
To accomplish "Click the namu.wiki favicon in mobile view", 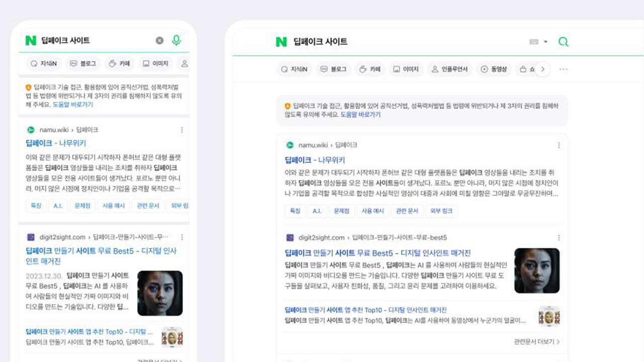I will coord(31,130).
